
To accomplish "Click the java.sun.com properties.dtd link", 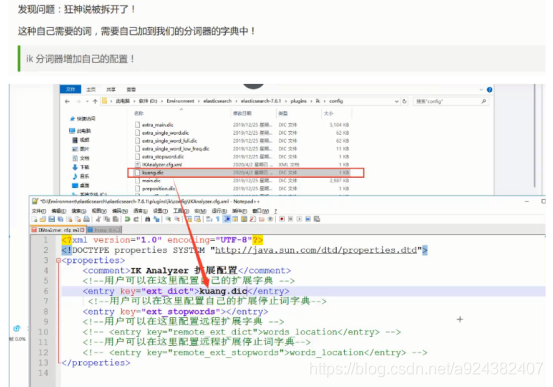I will (316, 250).
